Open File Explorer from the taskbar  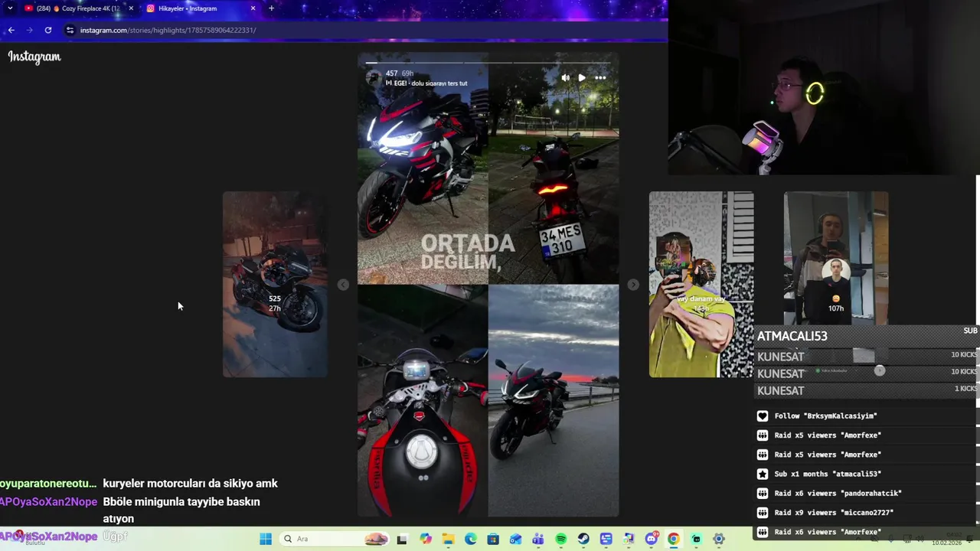[x=448, y=539]
